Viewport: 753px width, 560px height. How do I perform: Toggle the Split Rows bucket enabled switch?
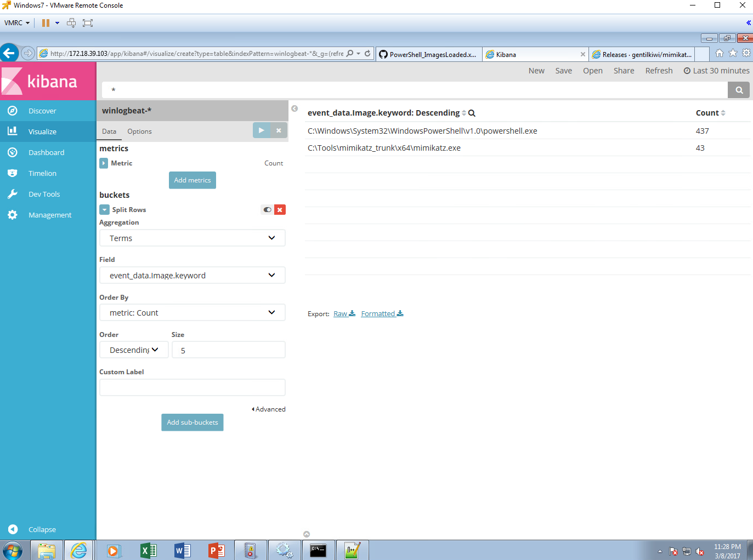(267, 210)
